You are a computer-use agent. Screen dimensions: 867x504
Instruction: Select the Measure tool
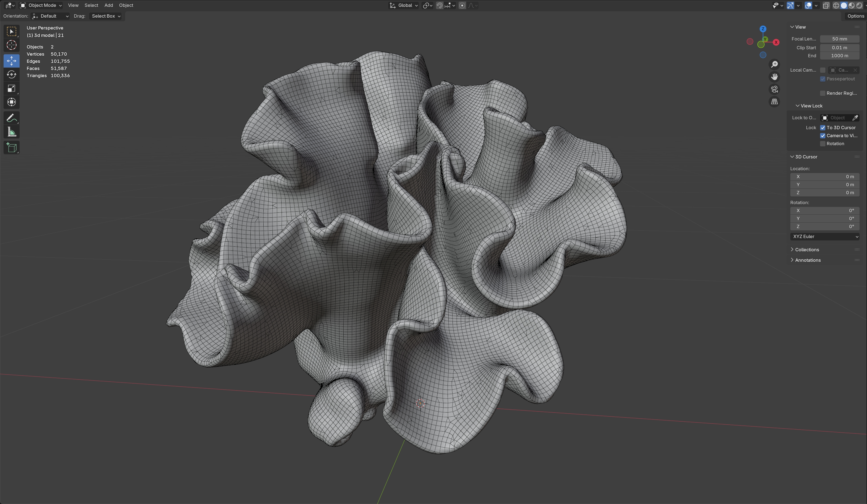click(x=11, y=132)
